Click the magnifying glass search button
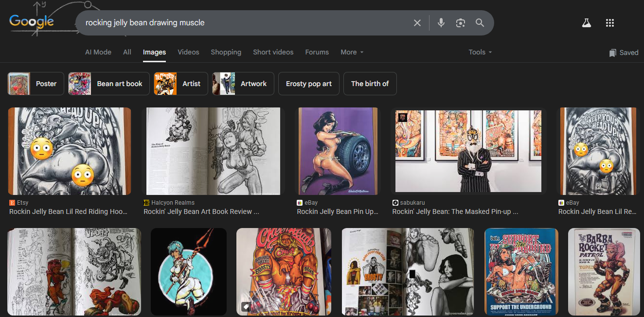Image resolution: width=644 pixels, height=317 pixels. (x=480, y=23)
